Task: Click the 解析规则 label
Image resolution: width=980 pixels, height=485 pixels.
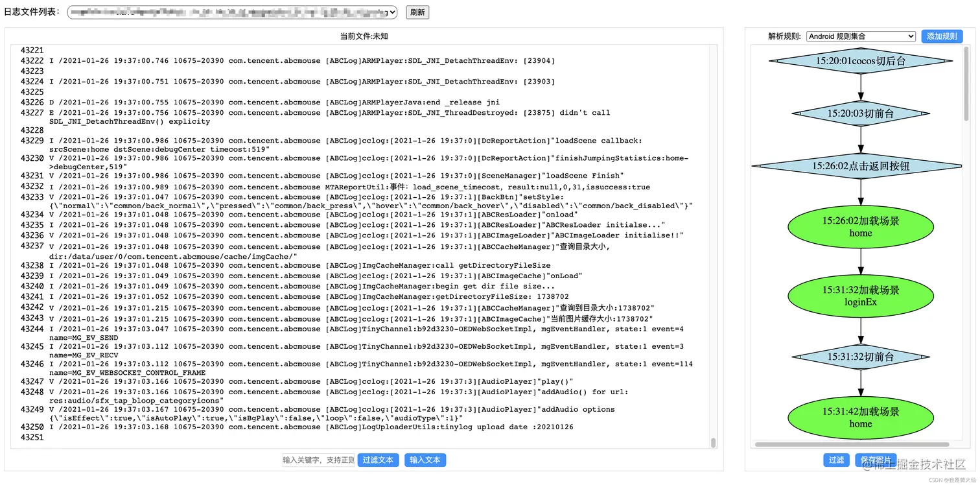Action: 784,36
